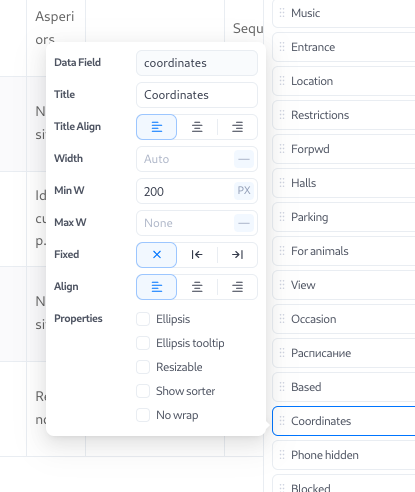Toggle the Show sorter checkbox

tap(143, 391)
